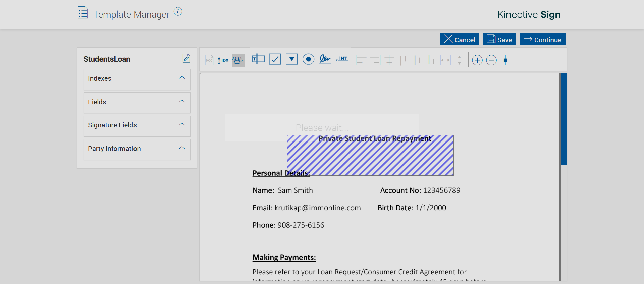Choose the text field tool
Screen dimensions: 644x284
pyautogui.click(x=258, y=59)
